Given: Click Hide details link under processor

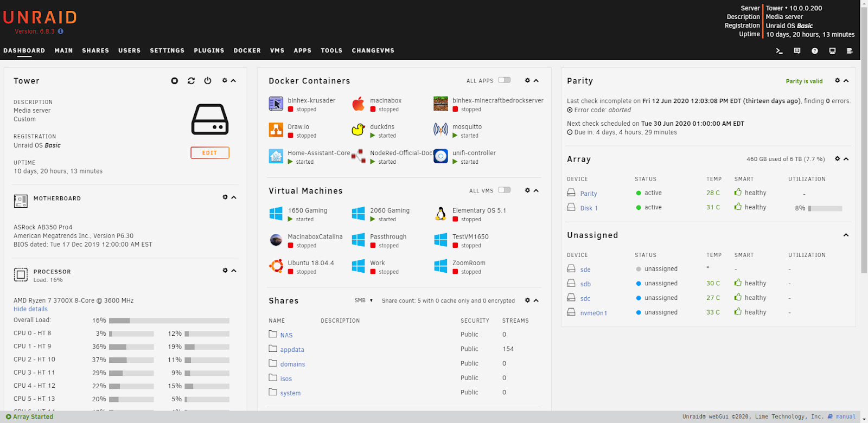Looking at the screenshot, I should [30, 309].
